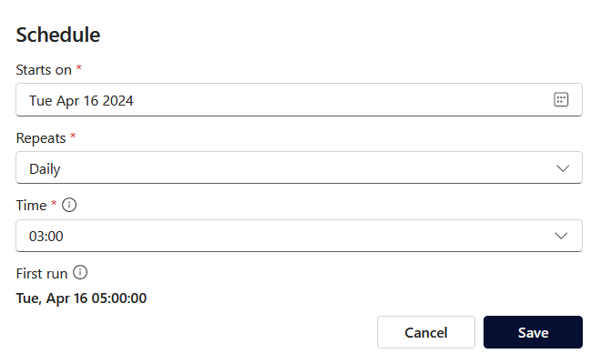Click the Schedule heading

click(x=58, y=35)
